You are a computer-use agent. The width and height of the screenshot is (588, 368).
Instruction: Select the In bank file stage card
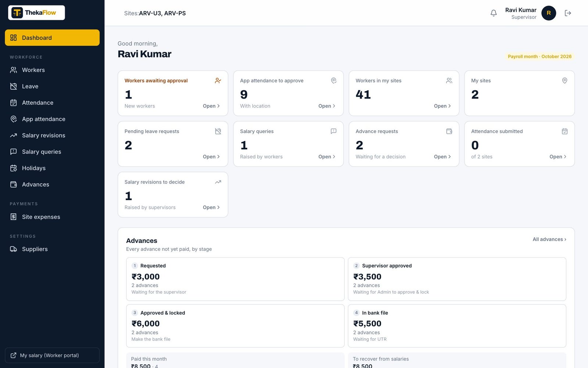[457, 326]
